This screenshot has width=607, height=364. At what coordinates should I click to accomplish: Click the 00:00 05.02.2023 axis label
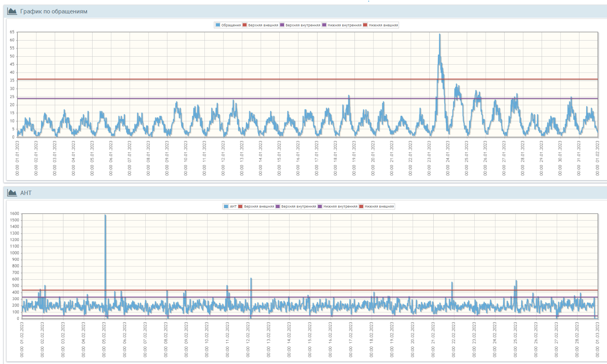[x=104, y=340]
